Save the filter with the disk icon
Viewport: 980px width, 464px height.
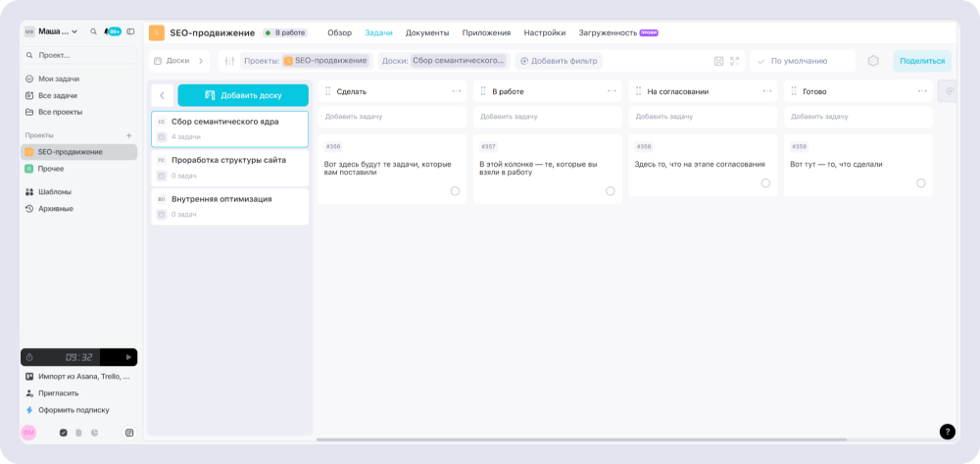718,61
